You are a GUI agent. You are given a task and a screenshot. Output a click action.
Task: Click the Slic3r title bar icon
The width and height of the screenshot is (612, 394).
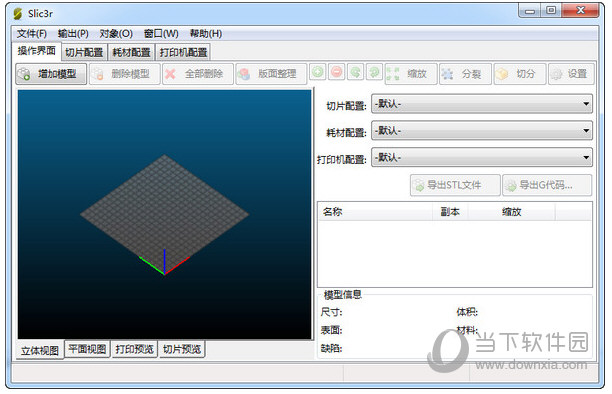point(18,14)
